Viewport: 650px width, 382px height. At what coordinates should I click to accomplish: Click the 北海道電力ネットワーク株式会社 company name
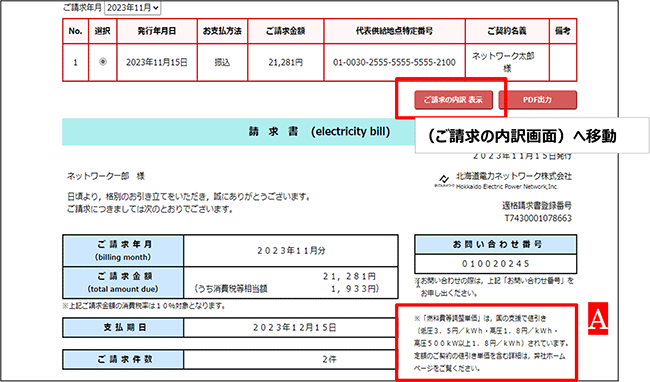coord(514,176)
